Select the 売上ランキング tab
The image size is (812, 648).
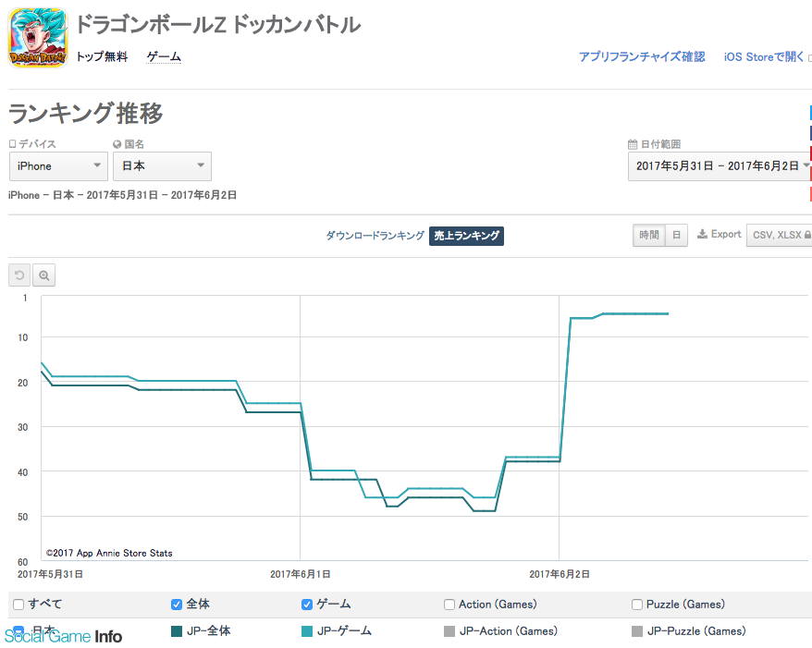click(x=467, y=236)
